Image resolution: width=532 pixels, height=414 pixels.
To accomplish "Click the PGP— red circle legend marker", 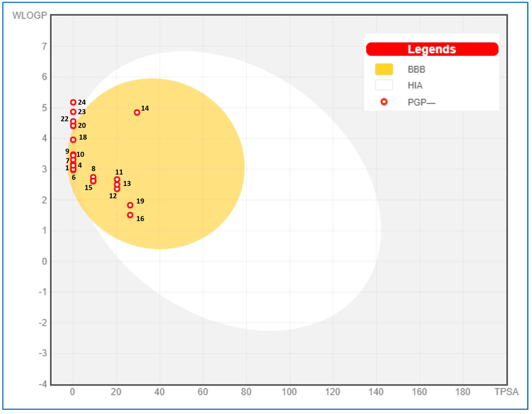I will pyautogui.click(x=384, y=102).
